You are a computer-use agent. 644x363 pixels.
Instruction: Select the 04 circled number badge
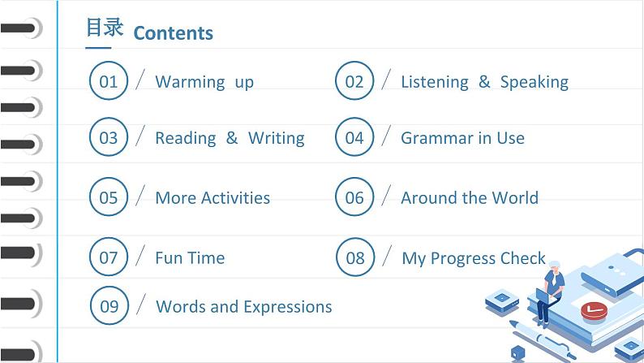click(x=354, y=137)
